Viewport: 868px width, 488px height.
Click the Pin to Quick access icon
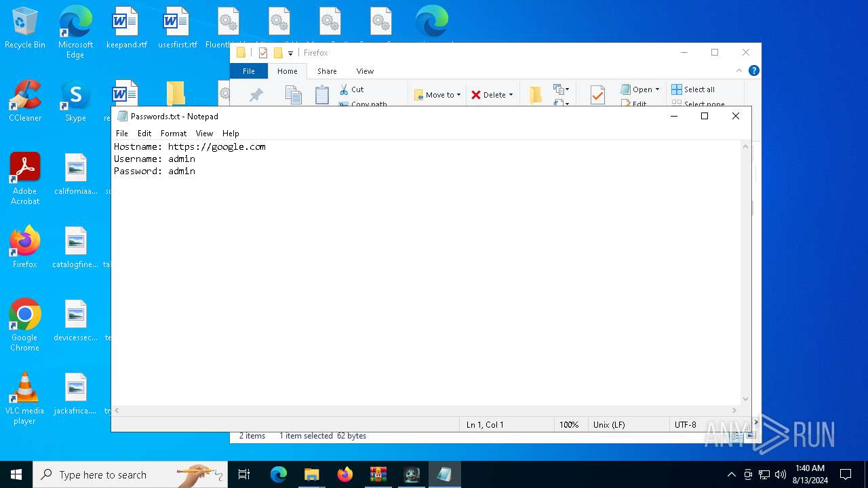click(256, 96)
